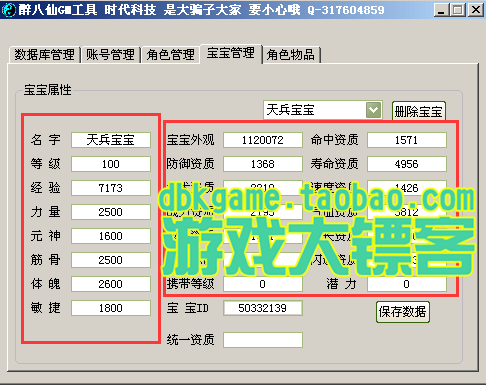Click the 宝宝管理 tab
486x385 pixels.
pos(231,53)
